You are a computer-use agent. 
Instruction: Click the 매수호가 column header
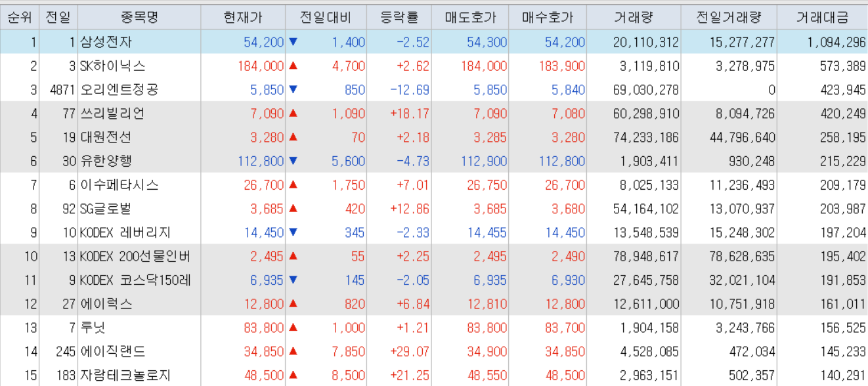pyautogui.click(x=548, y=18)
